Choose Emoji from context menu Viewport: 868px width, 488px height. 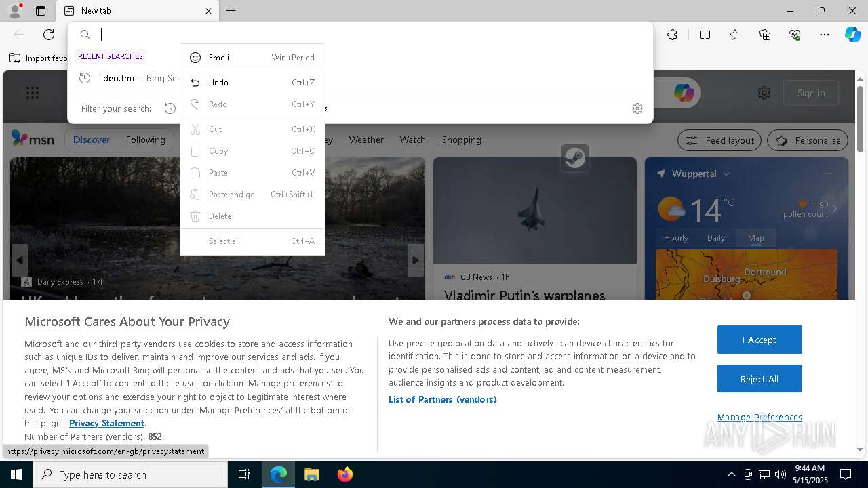[252, 58]
